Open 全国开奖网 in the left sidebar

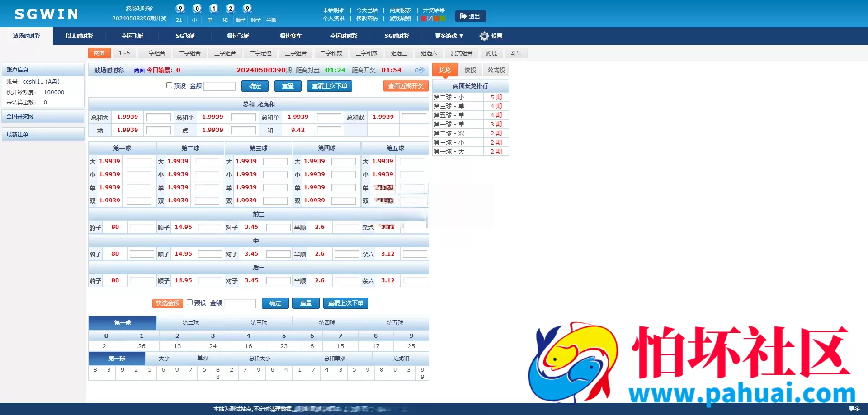(x=43, y=117)
